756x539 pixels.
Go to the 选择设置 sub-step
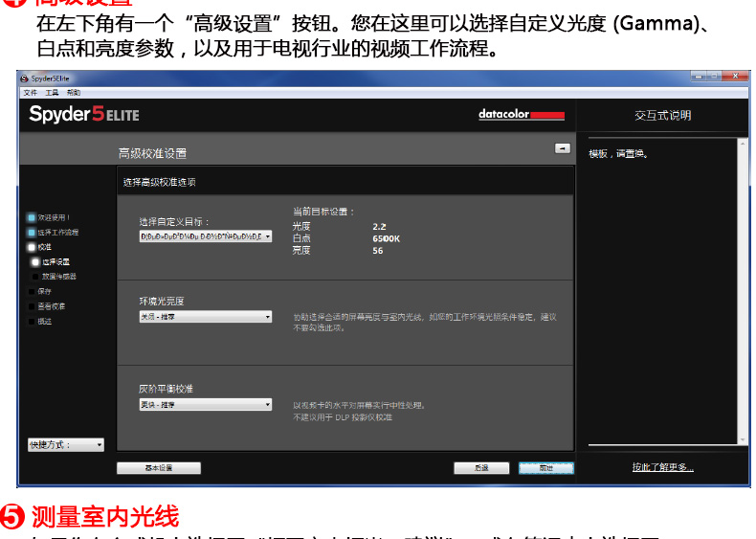click(51, 262)
